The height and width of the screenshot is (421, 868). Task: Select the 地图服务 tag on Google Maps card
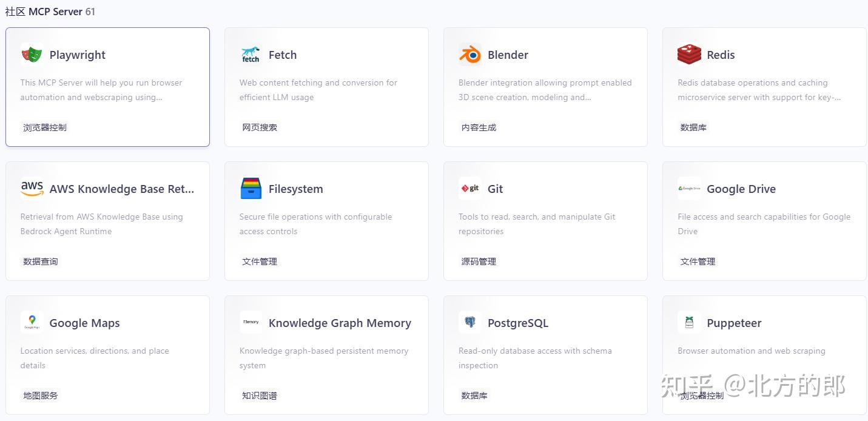(41, 396)
